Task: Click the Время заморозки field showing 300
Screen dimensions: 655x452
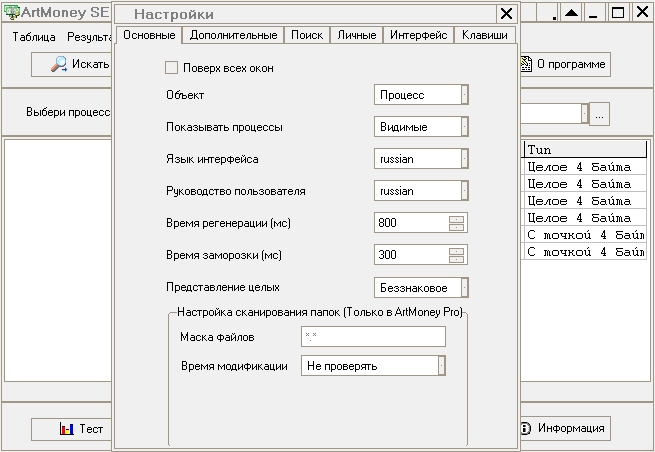Action: pyautogui.click(x=411, y=255)
